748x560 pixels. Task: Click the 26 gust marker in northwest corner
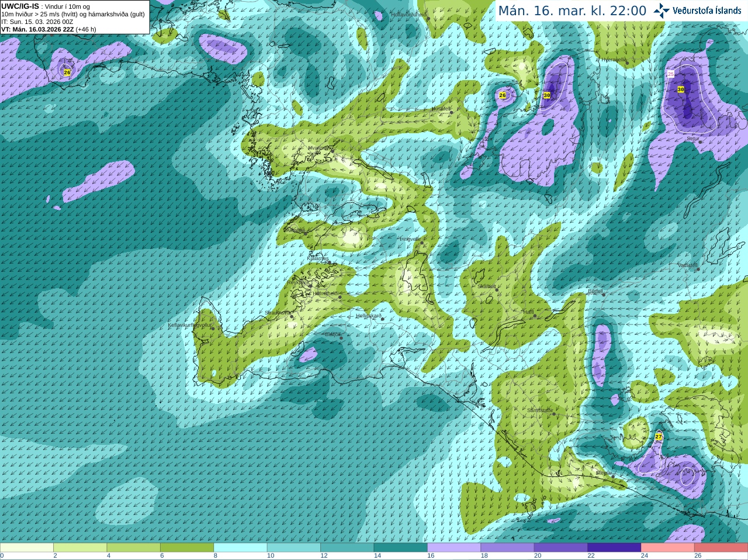coord(67,72)
